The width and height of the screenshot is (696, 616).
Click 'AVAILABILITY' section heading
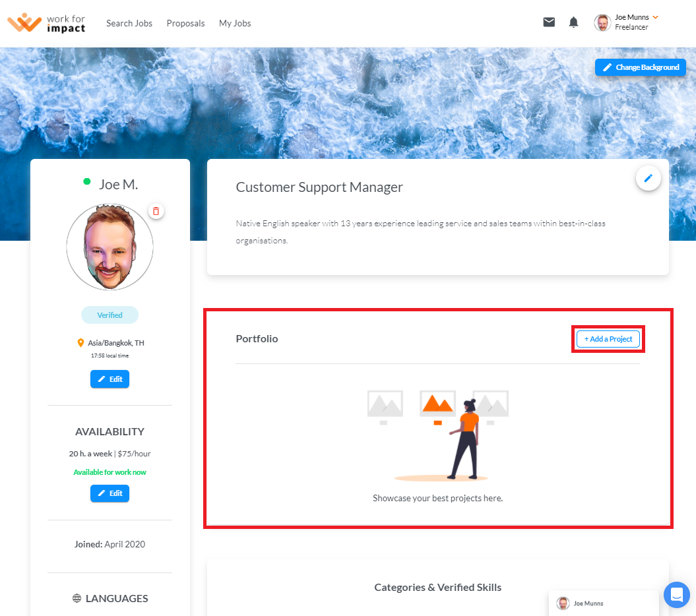point(110,431)
